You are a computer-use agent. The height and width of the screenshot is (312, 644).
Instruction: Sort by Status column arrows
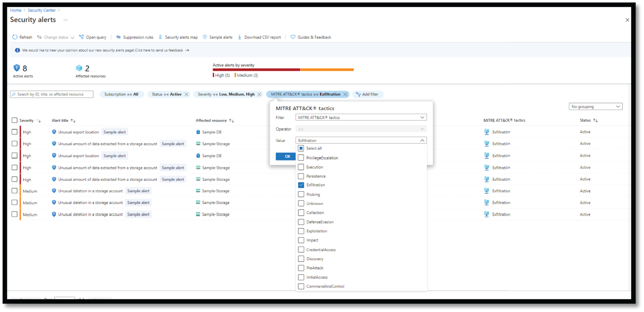coord(595,120)
